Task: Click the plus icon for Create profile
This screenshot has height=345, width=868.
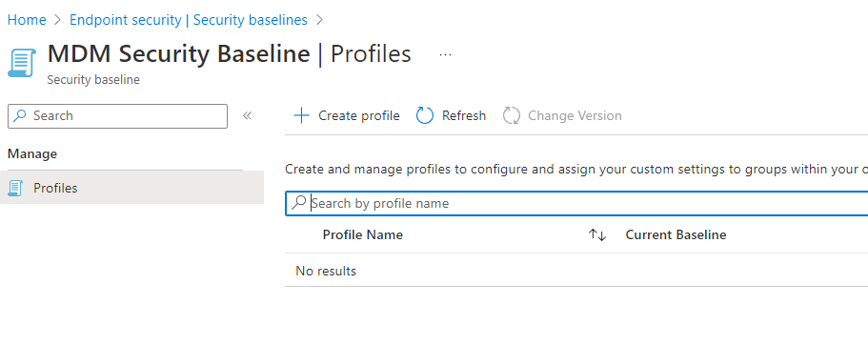Action: click(301, 115)
